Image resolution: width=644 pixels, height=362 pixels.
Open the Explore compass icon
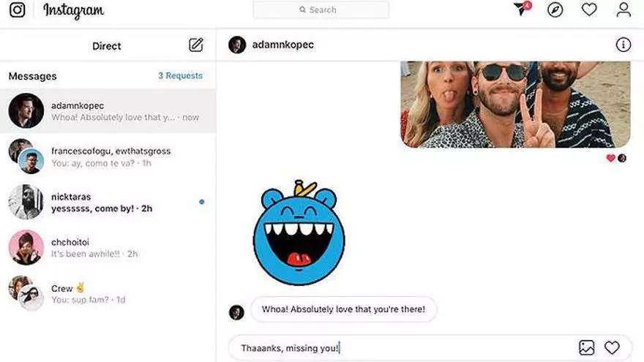[555, 10]
